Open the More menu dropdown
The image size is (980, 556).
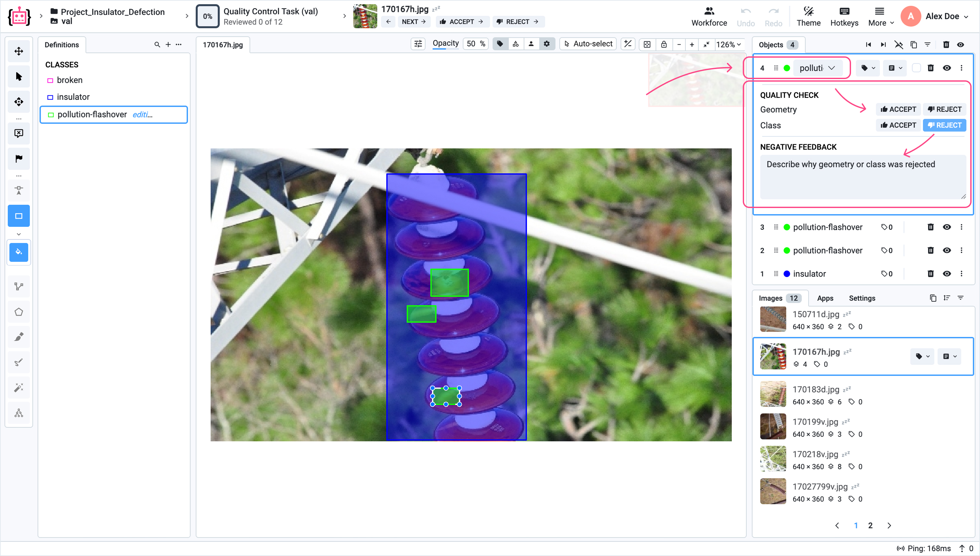[881, 17]
